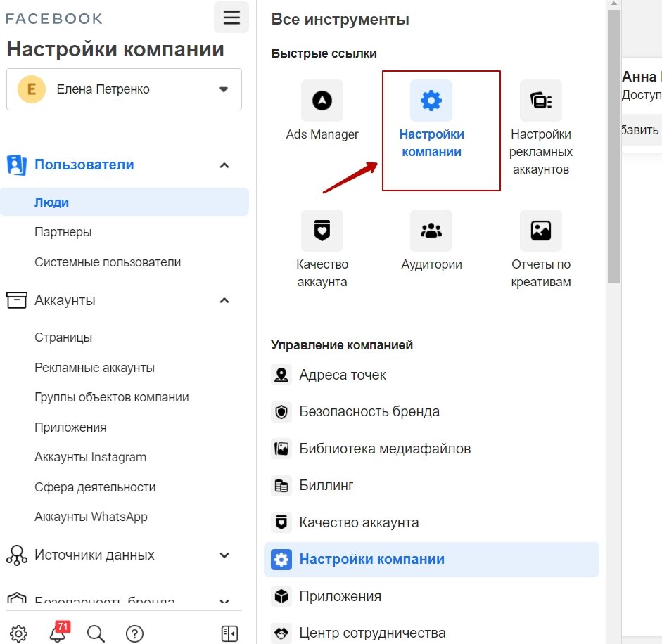
Task: Open the help question mark icon
Action: 134,633
